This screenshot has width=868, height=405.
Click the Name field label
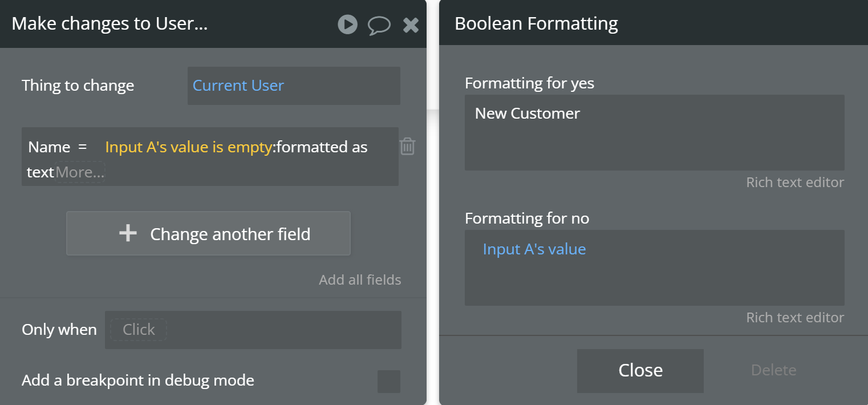[49, 147]
